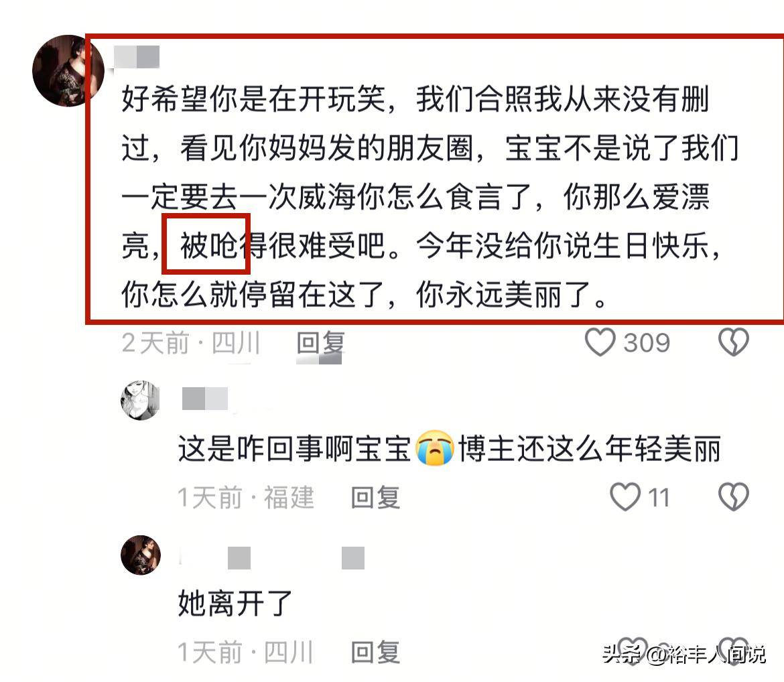Open the top commenter's profile avatar
Screen dimensions: 784x682
(68, 70)
